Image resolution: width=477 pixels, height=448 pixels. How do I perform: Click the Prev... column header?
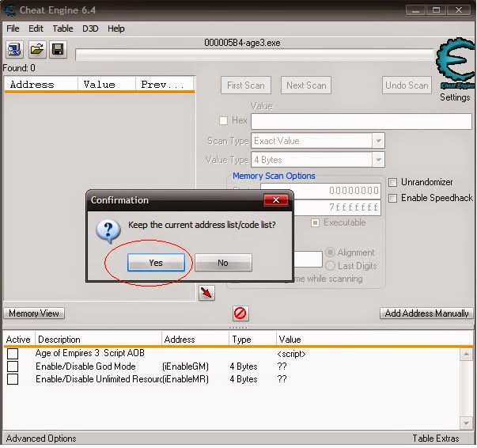pos(165,85)
